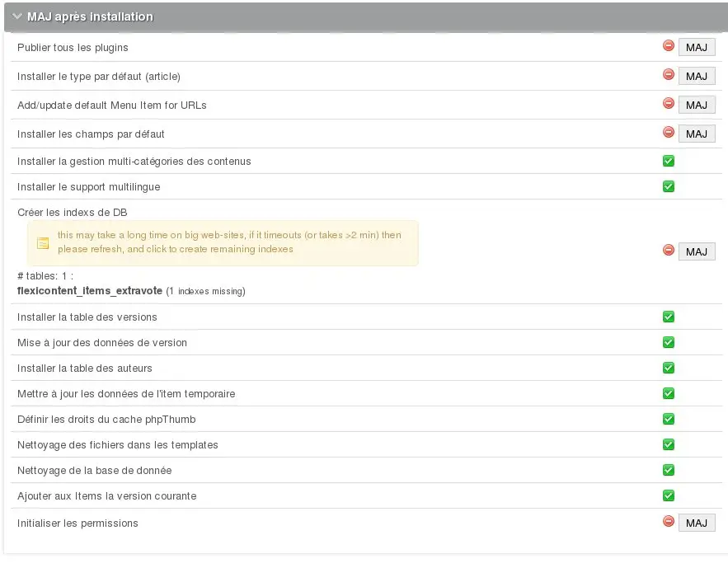Click the MAJ après installation header title
Image resolution: width=728 pixels, height=568 pixels.
click(90, 16)
